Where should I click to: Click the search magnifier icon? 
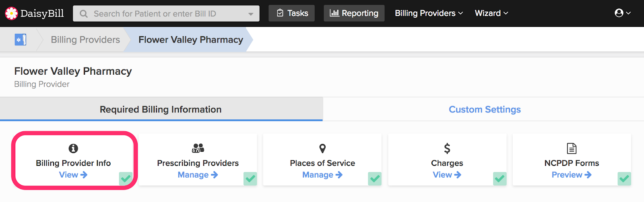point(84,14)
